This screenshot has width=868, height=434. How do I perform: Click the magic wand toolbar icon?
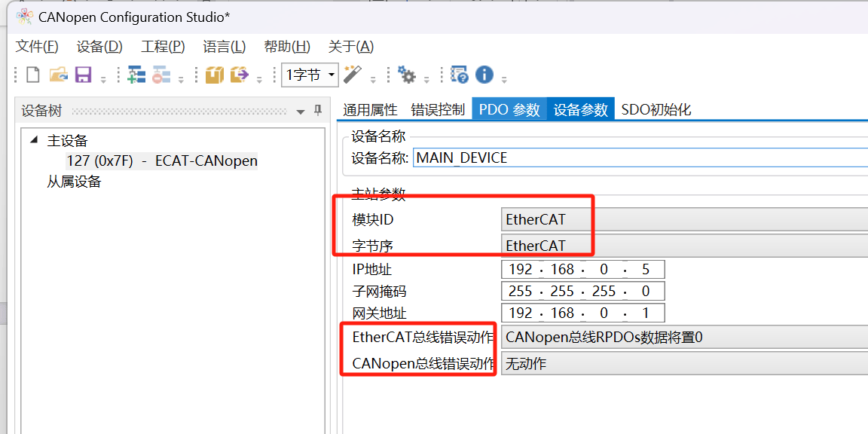point(353,74)
